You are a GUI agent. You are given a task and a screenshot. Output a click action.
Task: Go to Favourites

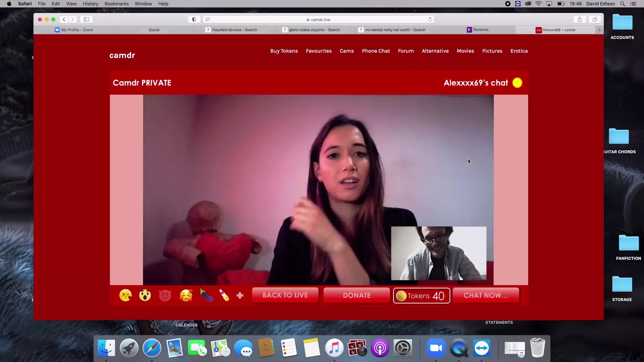(319, 51)
